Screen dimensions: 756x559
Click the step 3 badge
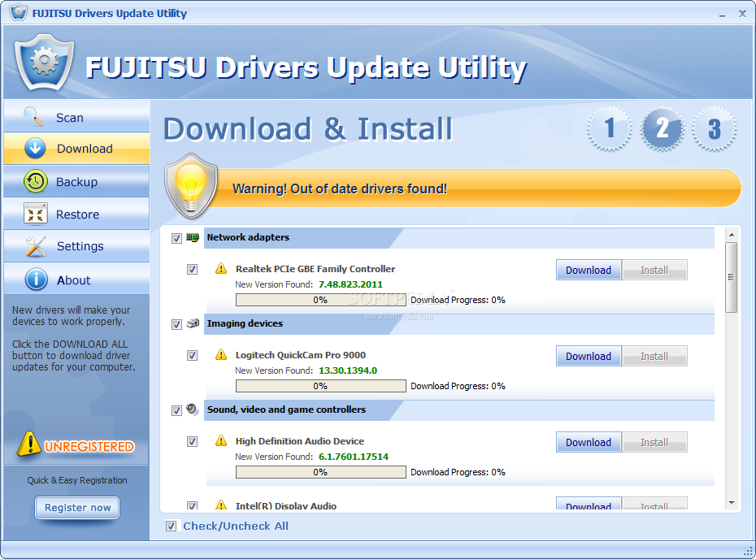click(x=714, y=128)
